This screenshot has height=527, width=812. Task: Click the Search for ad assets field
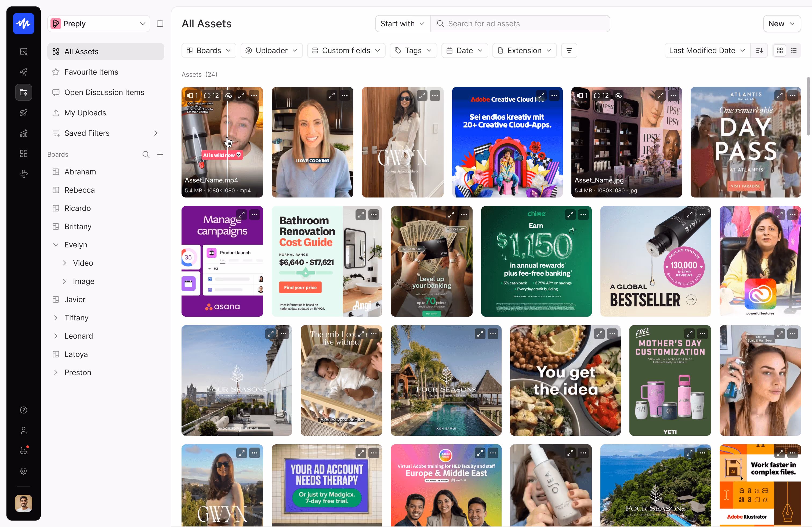pyautogui.click(x=520, y=24)
